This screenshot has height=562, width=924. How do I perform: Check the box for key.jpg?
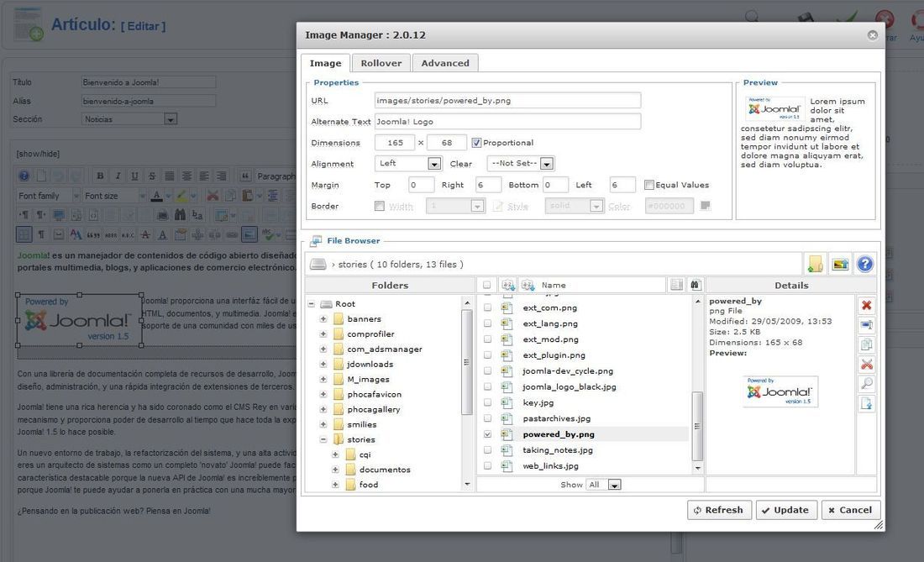487,402
